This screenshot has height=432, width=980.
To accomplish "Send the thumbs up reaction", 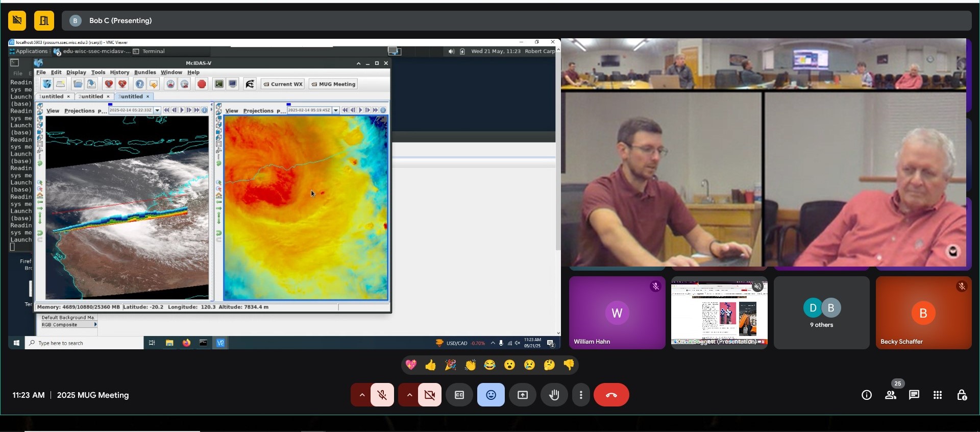I will [x=430, y=365].
